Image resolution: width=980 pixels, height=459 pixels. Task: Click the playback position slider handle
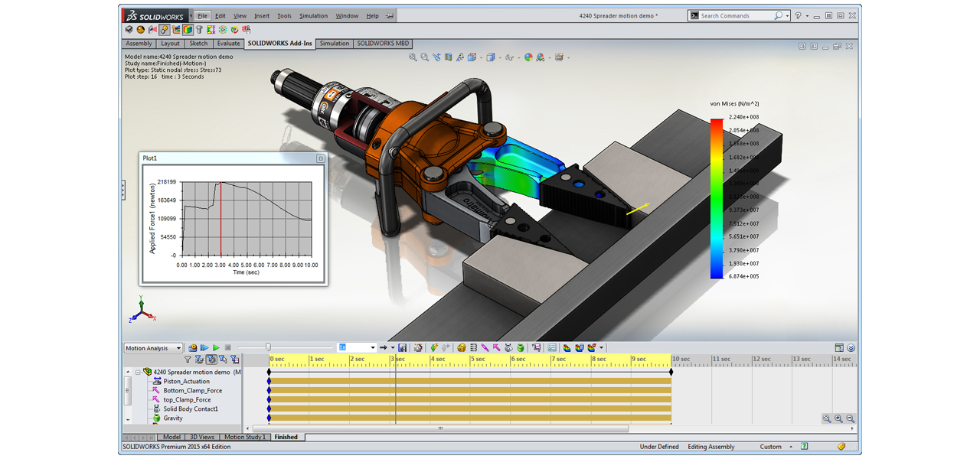(268, 347)
